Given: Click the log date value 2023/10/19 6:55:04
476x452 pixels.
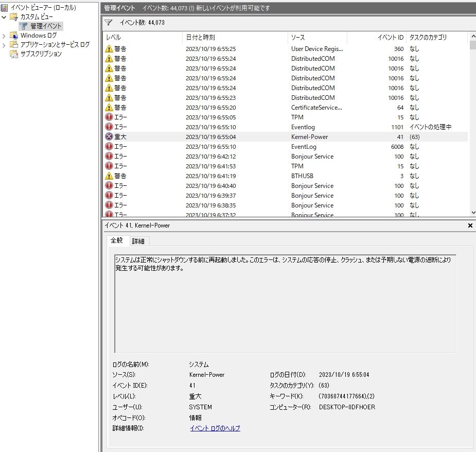Looking at the screenshot, I should pos(344,375).
